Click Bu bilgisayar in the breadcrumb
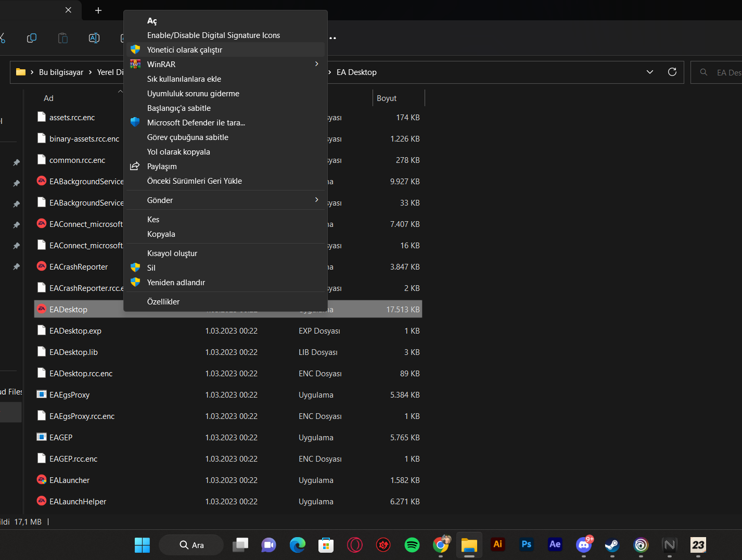This screenshot has width=742, height=560. (61, 72)
